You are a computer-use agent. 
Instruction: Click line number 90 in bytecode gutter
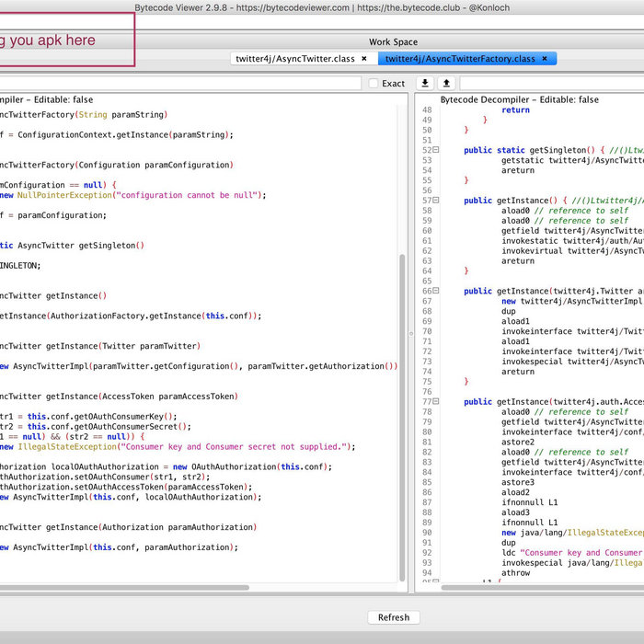point(427,533)
